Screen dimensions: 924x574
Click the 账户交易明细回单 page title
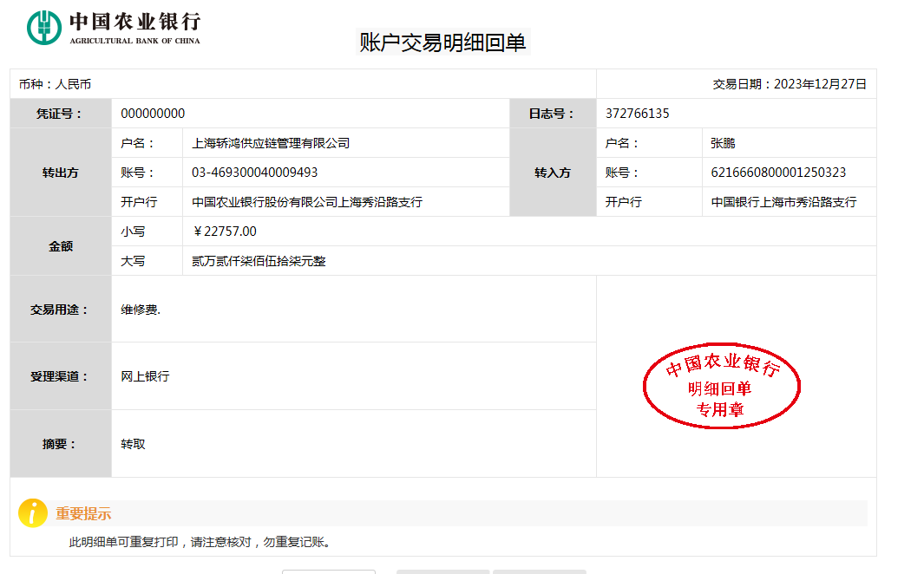coord(443,42)
